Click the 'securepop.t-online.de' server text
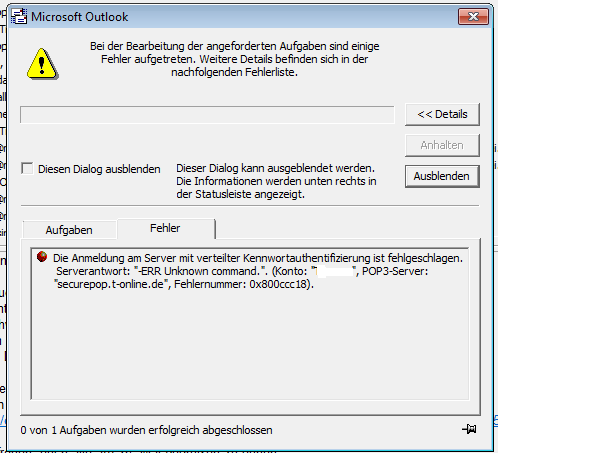The image size is (614, 460). point(112,284)
